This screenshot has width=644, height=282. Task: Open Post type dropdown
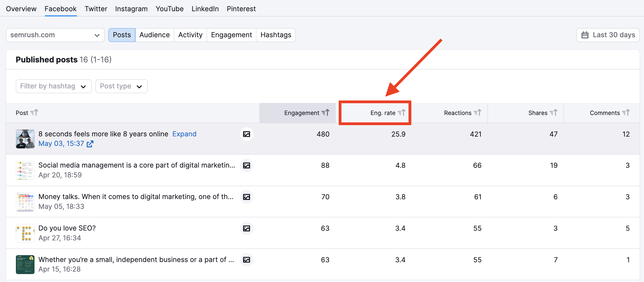pyautogui.click(x=122, y=86)
